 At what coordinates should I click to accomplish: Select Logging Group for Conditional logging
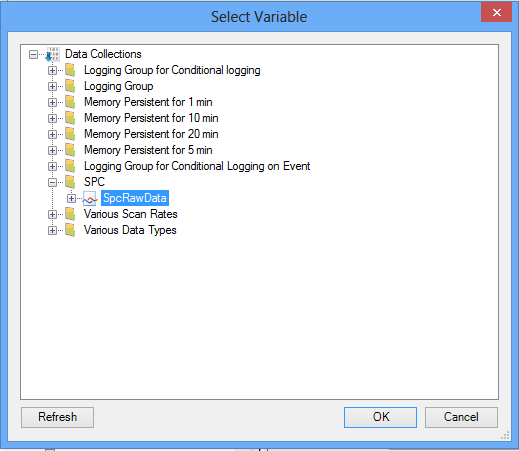[x=172, y=70]
